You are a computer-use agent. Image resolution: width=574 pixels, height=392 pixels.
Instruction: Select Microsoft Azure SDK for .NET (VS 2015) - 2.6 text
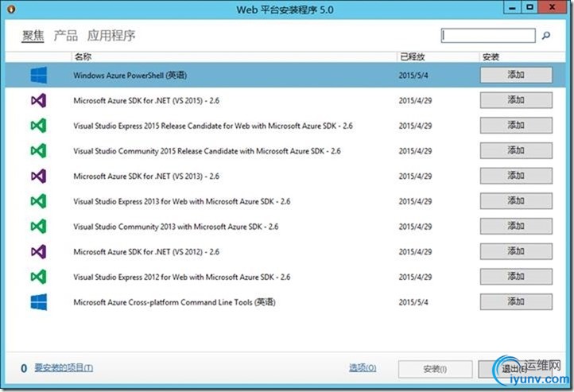pyautogui.click(x=146, y=101)
